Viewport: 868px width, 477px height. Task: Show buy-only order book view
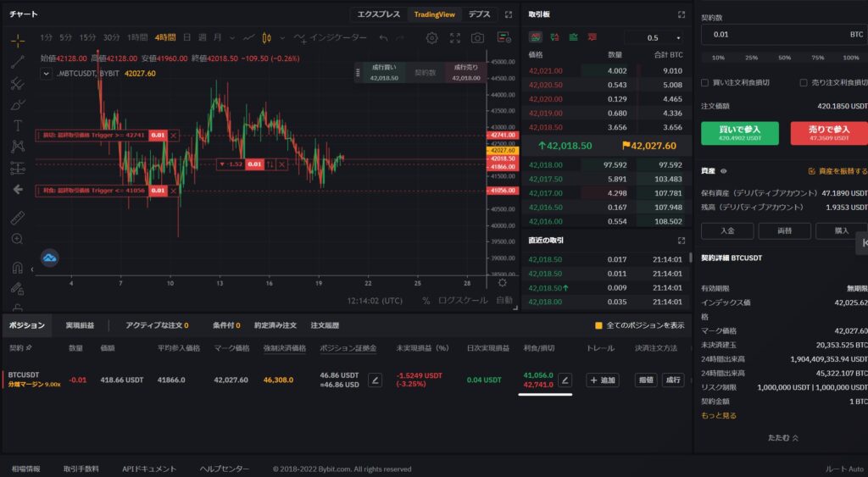574,37
